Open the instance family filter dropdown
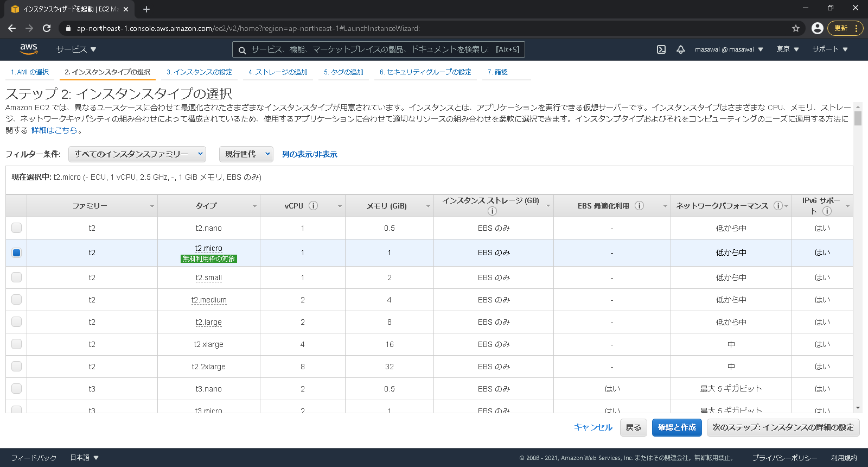This screenshot has height=467, width=868. (137, 154)
